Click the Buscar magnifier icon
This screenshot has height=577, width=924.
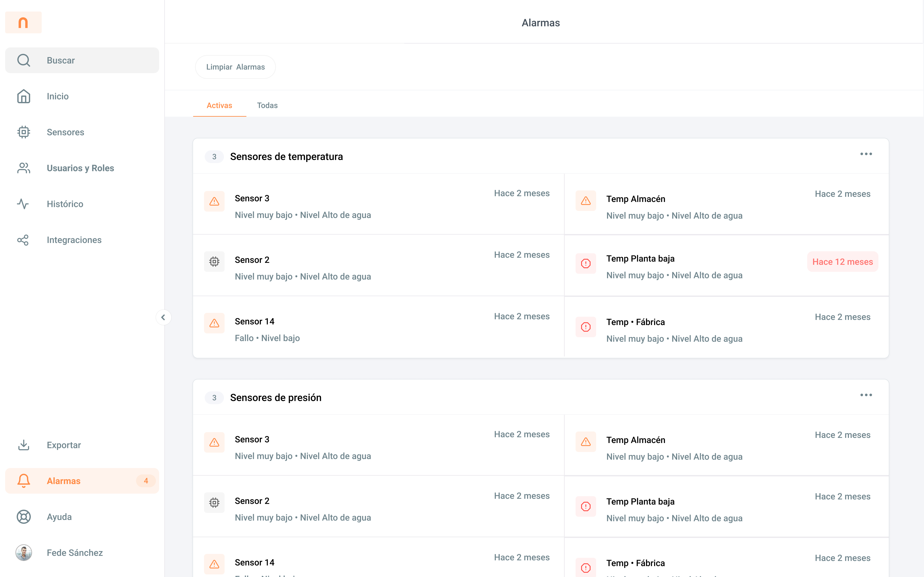(24, 60)
